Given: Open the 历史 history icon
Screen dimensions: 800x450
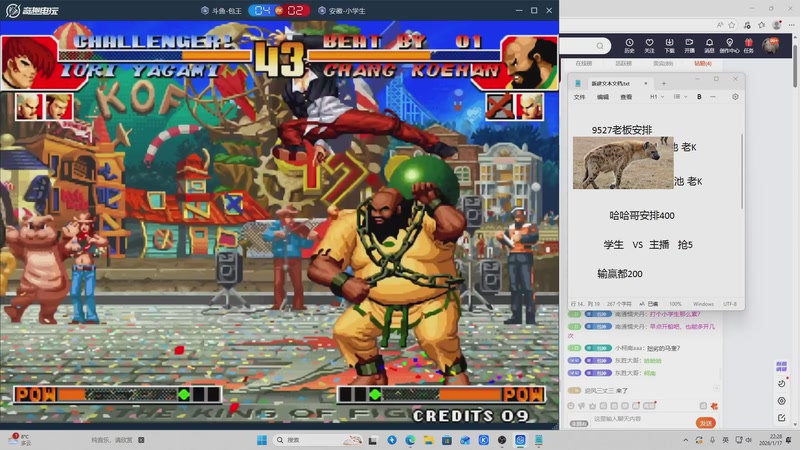Looking at the screenshot, I should 629,46.
